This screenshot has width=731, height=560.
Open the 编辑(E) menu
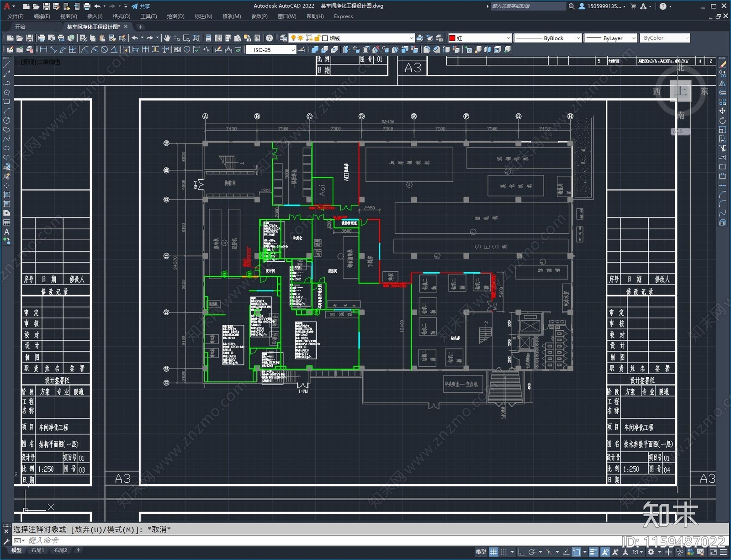coord(42,16)
